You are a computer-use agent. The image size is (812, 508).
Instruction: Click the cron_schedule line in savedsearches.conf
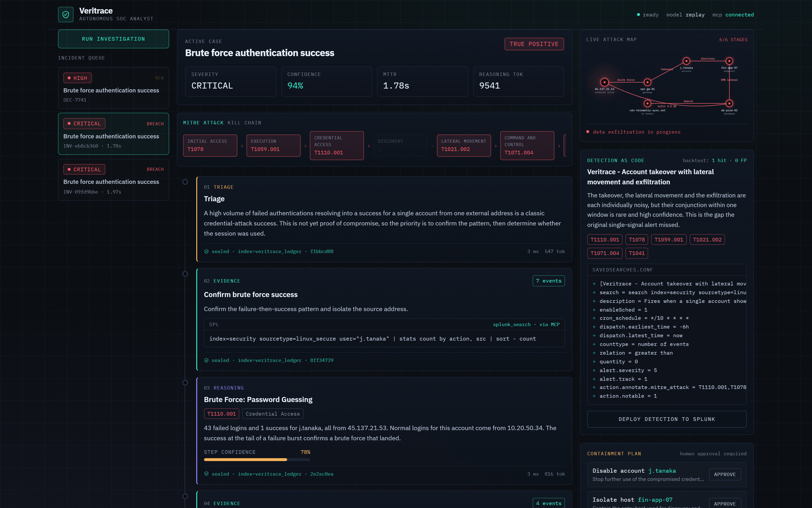click(x=644, y=318)
